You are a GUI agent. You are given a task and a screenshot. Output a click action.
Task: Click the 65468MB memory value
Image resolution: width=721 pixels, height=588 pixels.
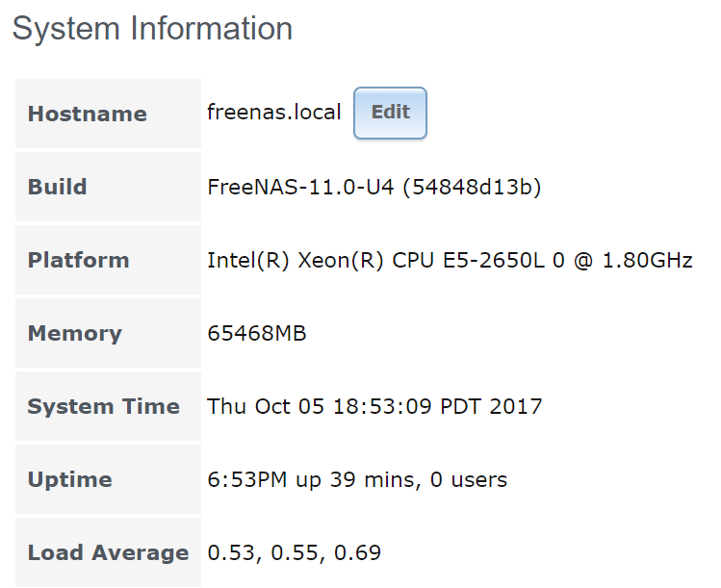coord(257,333)
